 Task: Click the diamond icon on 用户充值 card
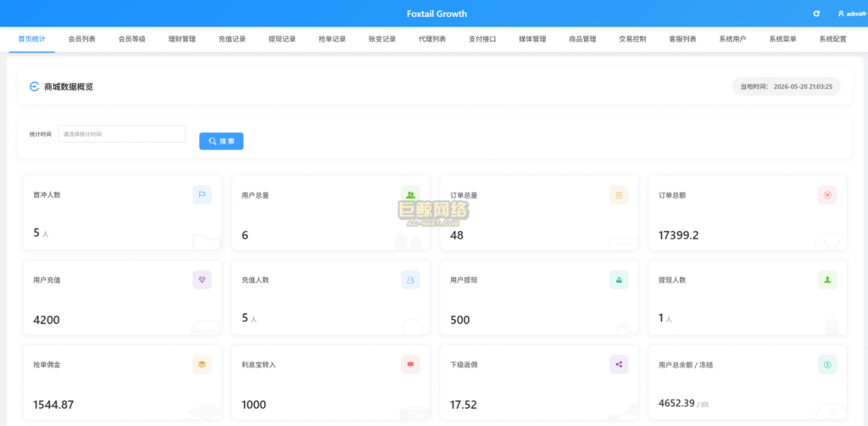coord(202,280)
